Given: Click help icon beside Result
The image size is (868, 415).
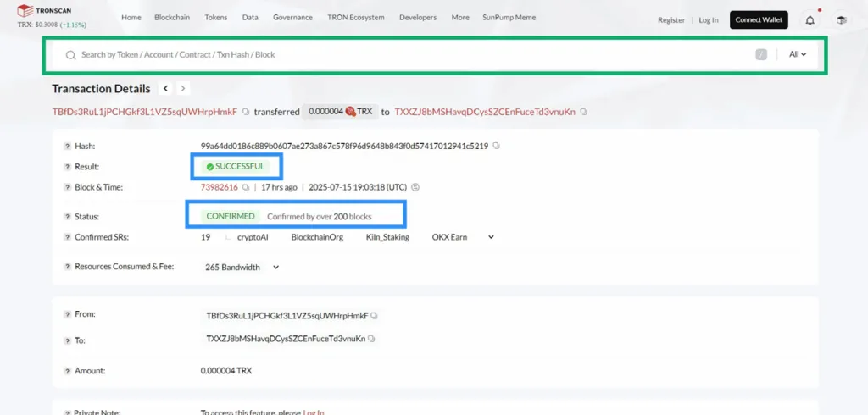Looking at the screenshot, I should tap(68, 167).
